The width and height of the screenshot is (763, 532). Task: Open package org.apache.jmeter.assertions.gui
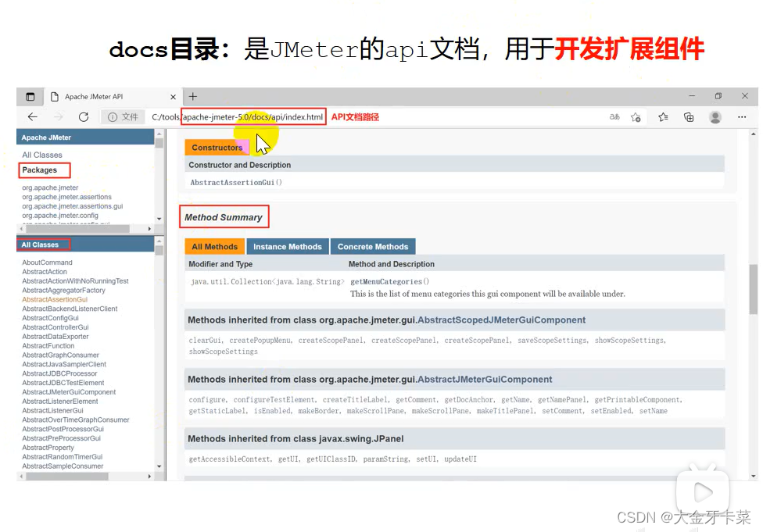tap(73, 206)
